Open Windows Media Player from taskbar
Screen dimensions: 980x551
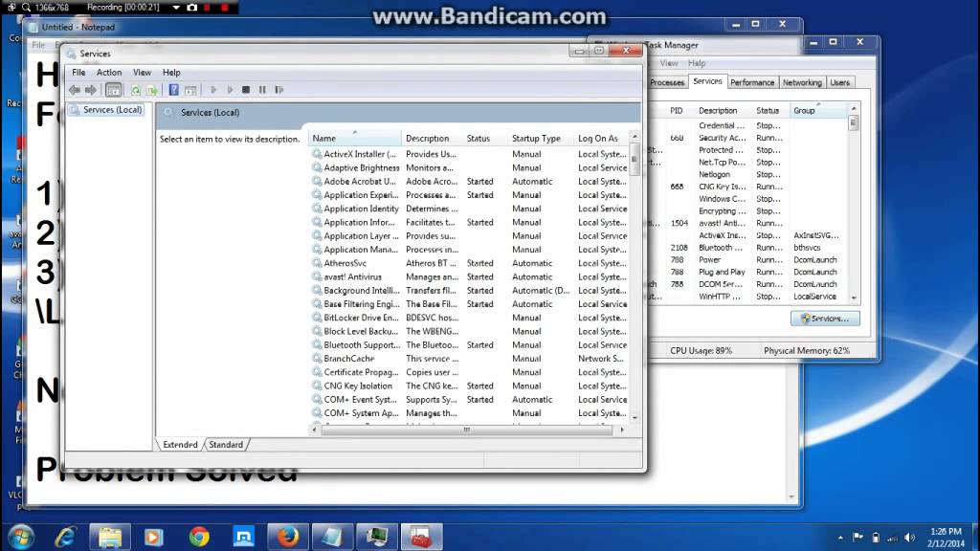tap(153, 537)
